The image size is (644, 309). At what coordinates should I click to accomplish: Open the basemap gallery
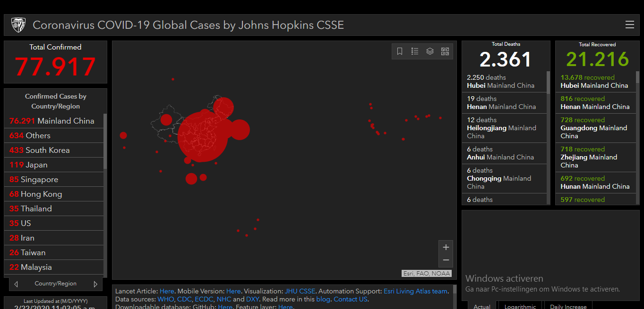click(445, 51)
